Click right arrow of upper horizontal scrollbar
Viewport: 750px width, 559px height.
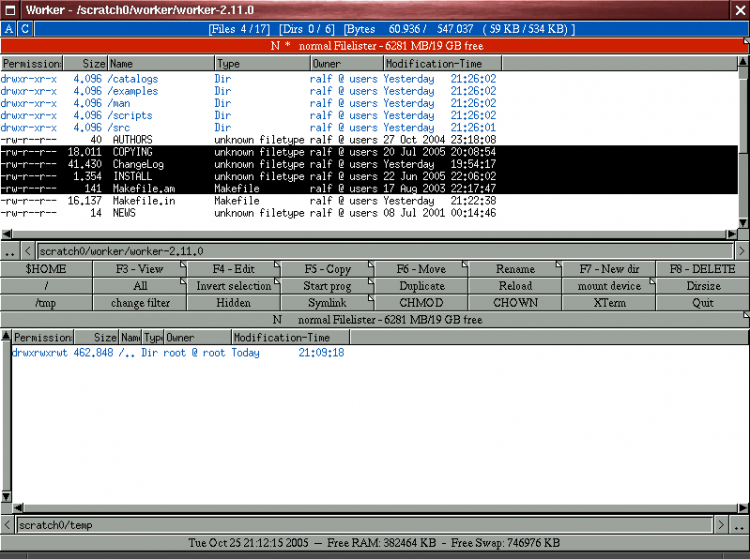(732, 234)
